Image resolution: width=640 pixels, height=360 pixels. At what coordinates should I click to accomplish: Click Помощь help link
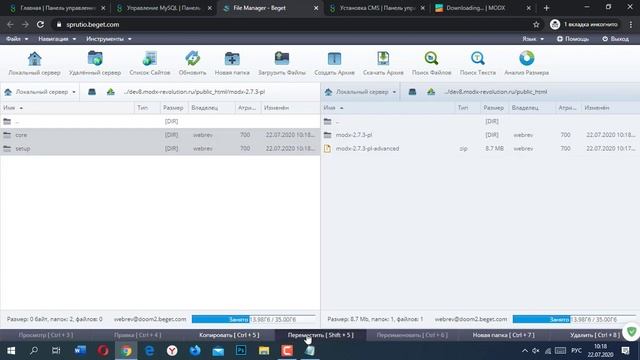(573, 39)
